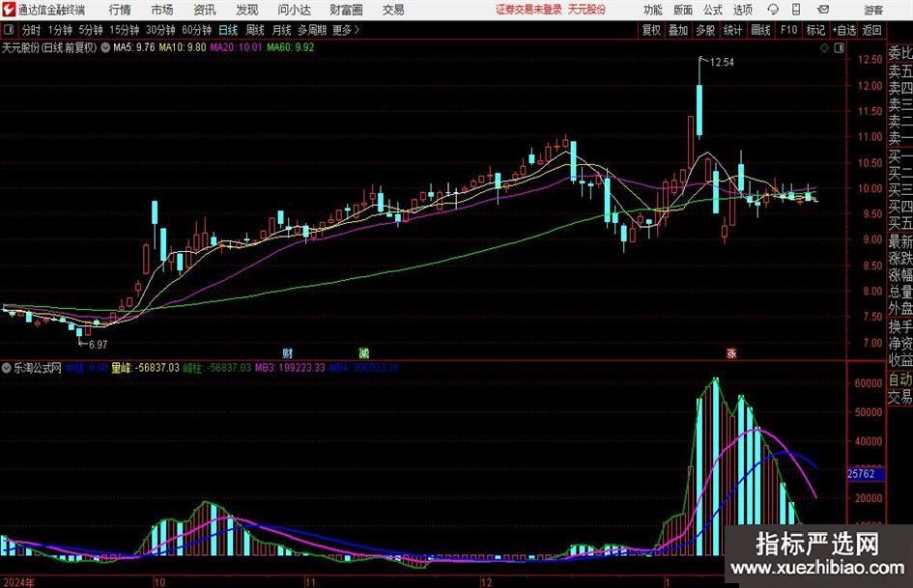Switch to 周线 weekly period
Screen dimensions: 913x588
tap(254, 30)
